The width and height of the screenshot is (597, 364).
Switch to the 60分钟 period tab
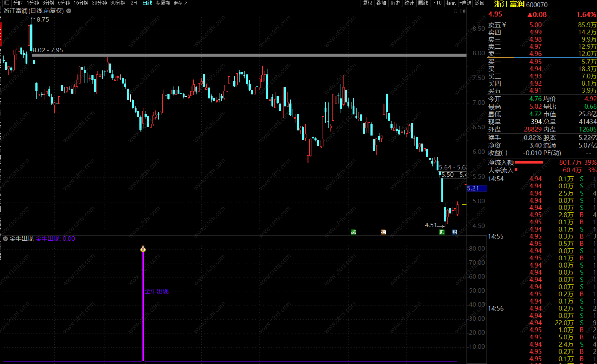coord(118,3)
